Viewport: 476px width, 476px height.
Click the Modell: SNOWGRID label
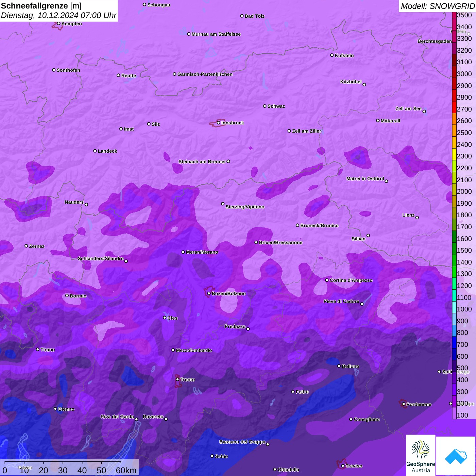tap(438, 6)
